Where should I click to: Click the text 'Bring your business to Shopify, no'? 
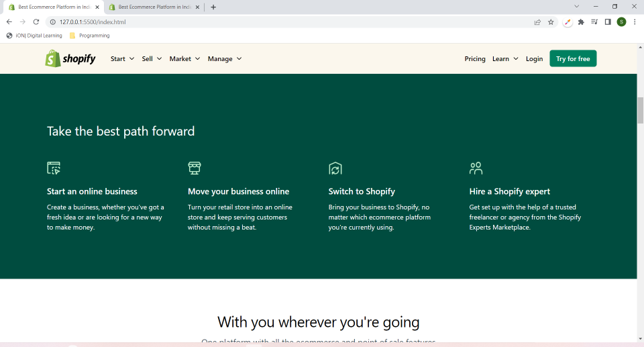378,207
